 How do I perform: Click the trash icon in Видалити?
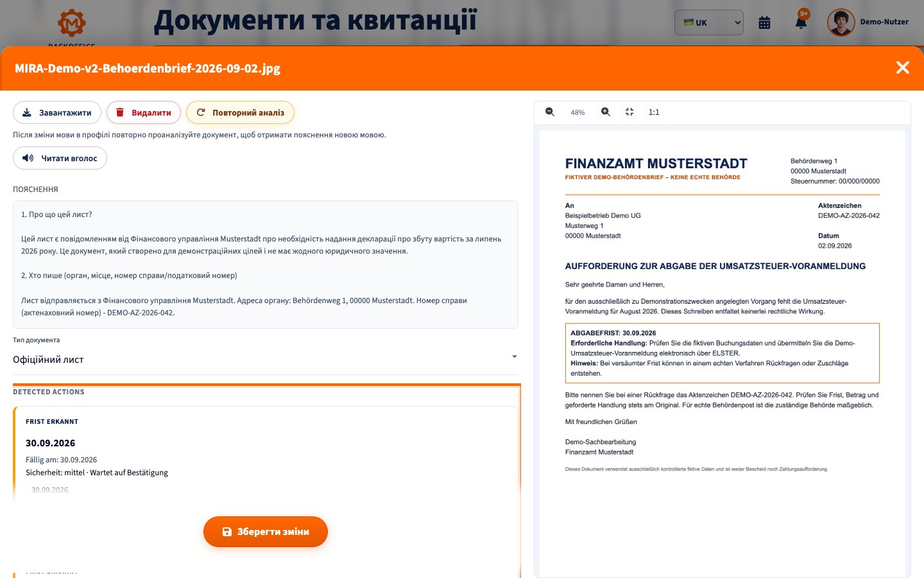[119, 112]
